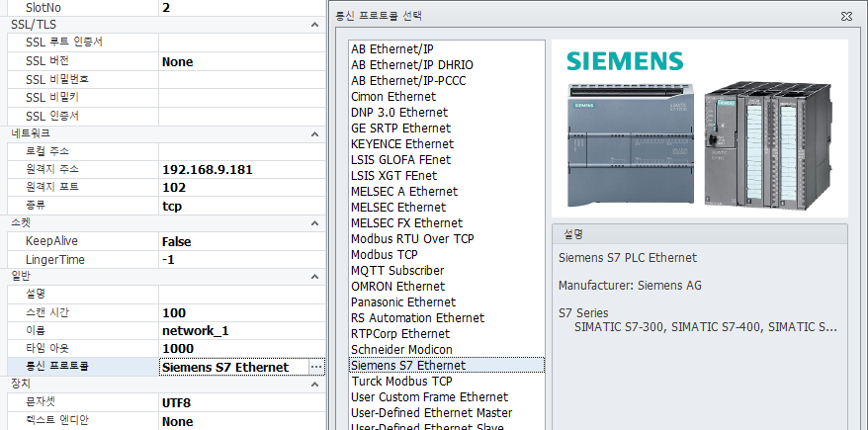This screenshot has height=430, width=868.
Task: Choose User Custom Frame Ethernet
Action: click(x=446, y=397)
